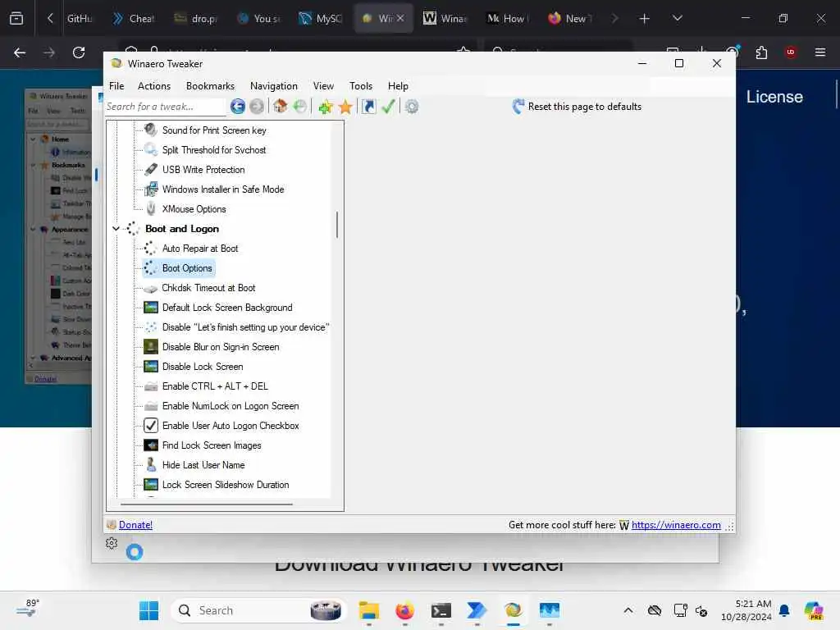Open the Navigation menu
The height and width of the screenshot is (630, 840).
point(274,85)
